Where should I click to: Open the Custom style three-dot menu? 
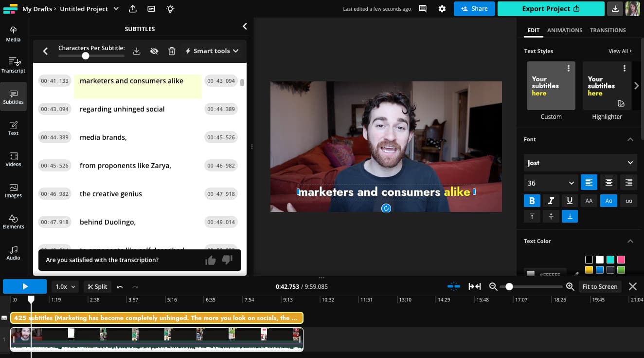point(569,69)
